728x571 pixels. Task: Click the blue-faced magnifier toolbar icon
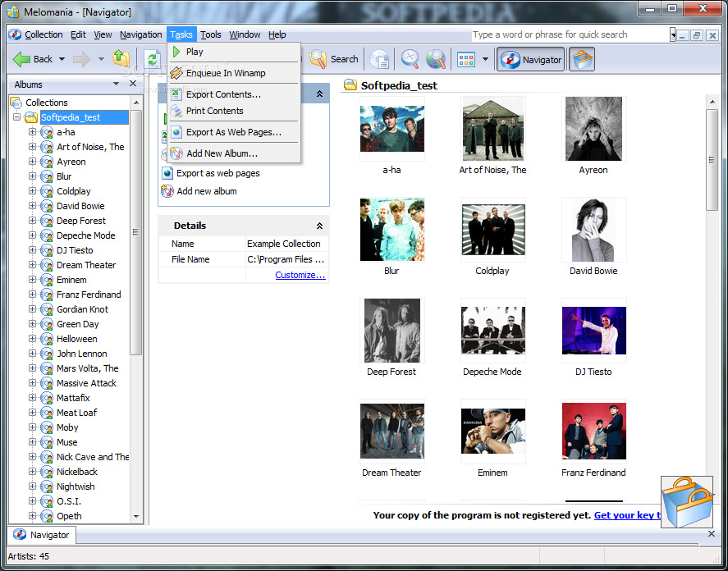pos(410,59)
